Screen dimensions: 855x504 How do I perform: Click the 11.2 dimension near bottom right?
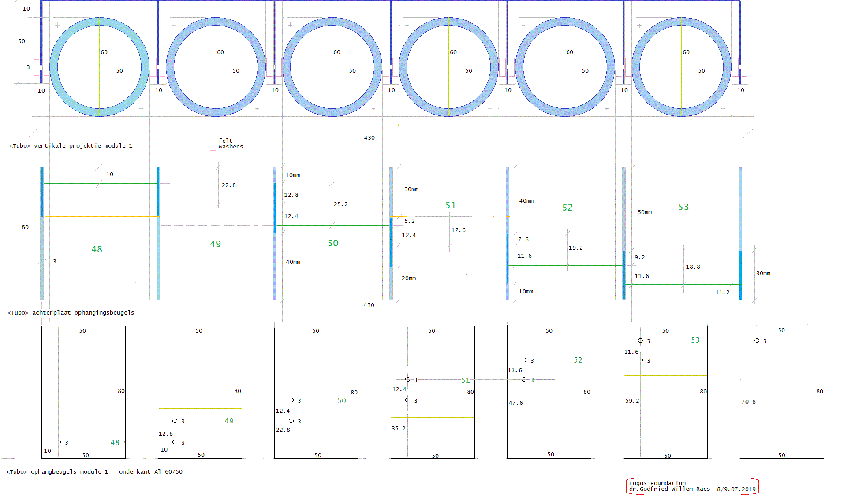pyautogui.click(x=722, y=293)
